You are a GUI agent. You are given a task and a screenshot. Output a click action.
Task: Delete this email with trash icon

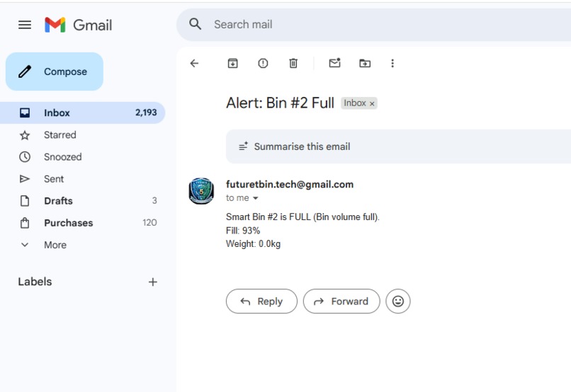(293, 63)
